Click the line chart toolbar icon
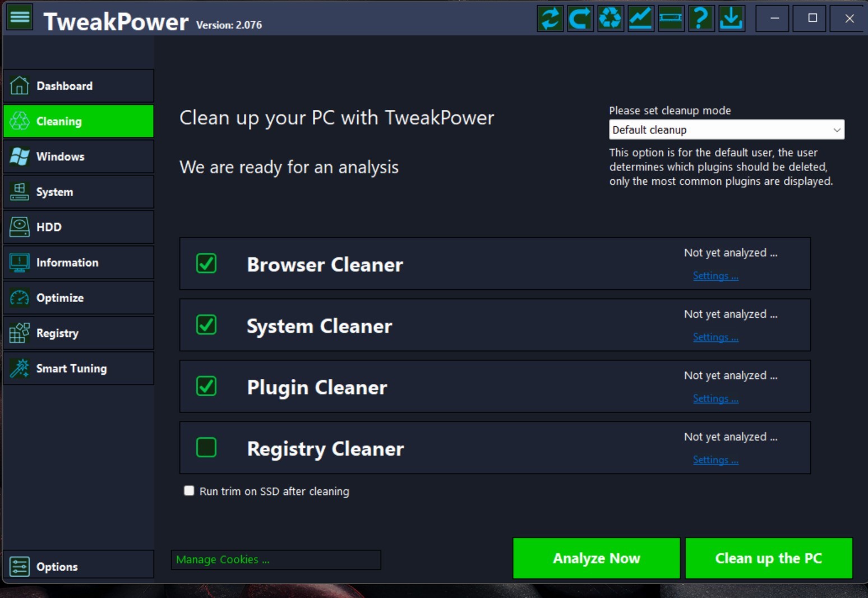This screenshot has width=868, height=598. click(x=641, y=18)
